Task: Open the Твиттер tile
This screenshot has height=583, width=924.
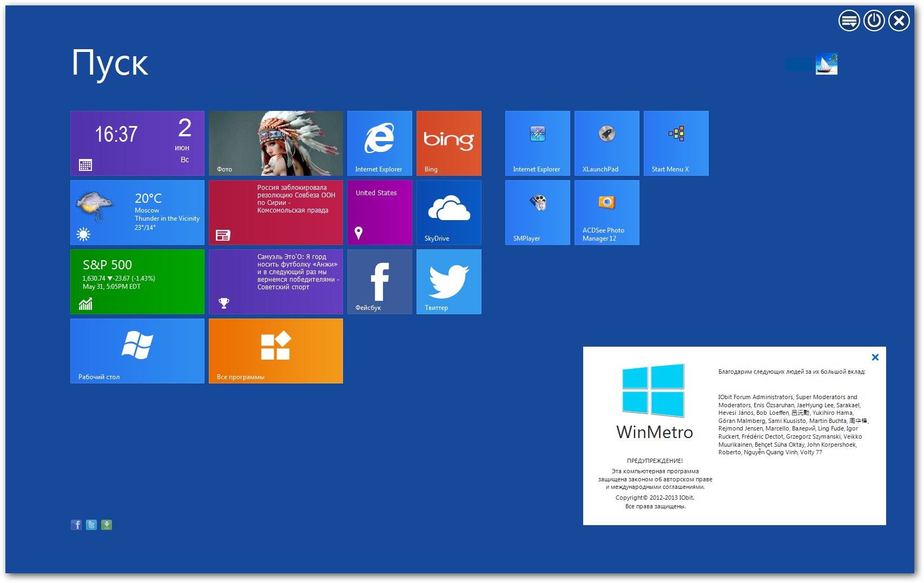Action: click(449, 282)
